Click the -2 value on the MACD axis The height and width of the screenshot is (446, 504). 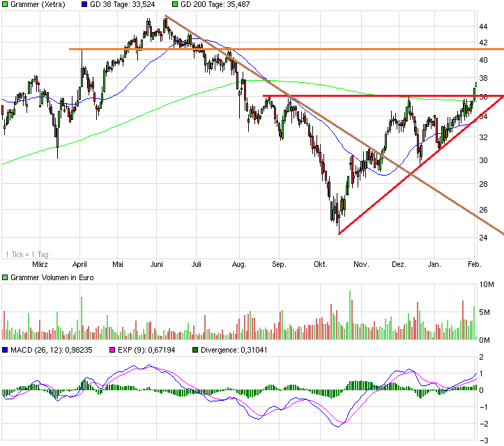(481, 424)
